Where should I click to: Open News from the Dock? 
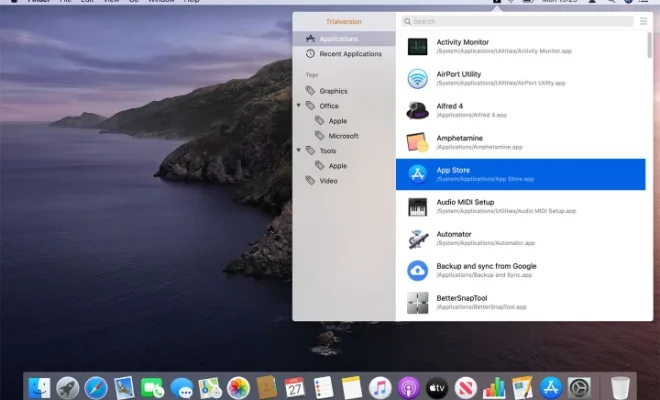pyautogui.click(x=466, y=388)
